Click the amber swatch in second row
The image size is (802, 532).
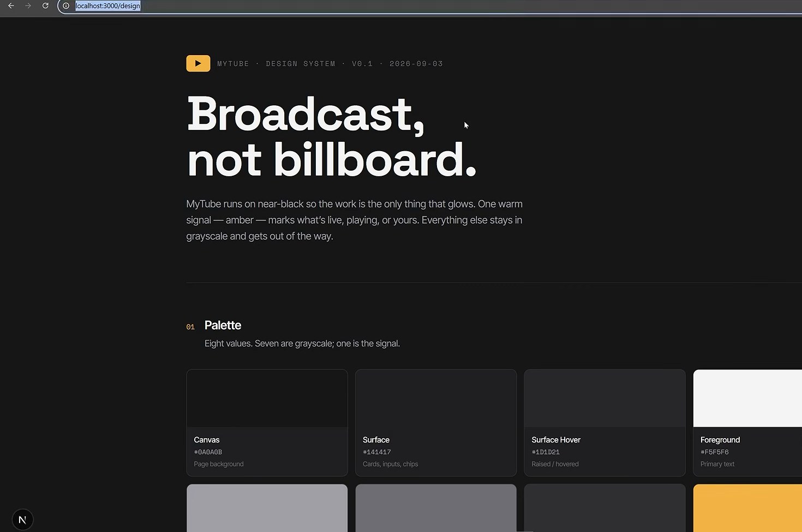point(747,508)
